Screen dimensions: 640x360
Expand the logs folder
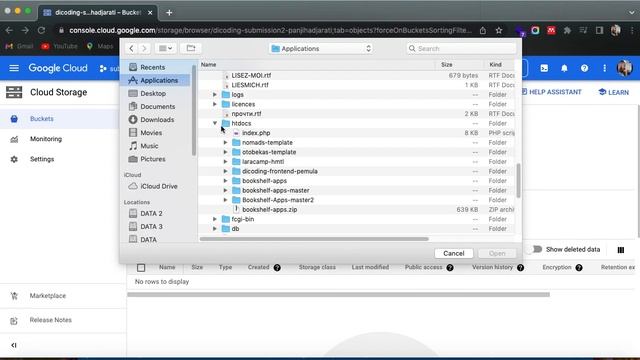215,95
